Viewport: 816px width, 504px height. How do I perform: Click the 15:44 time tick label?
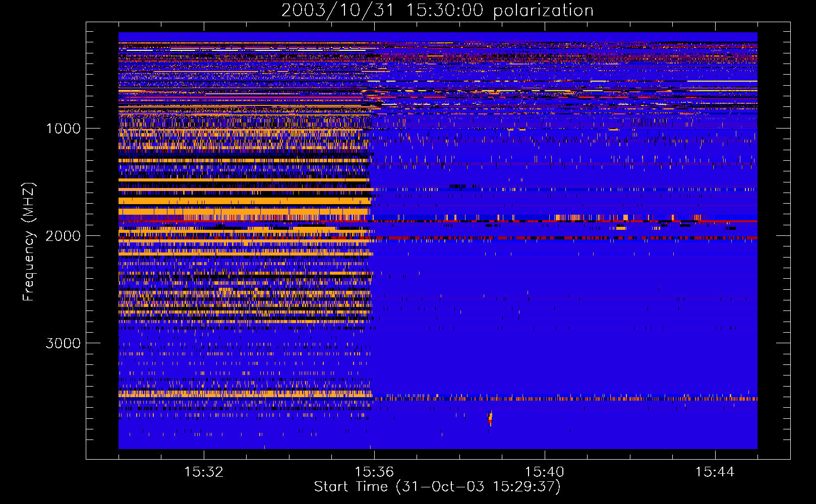click(715, 472)
